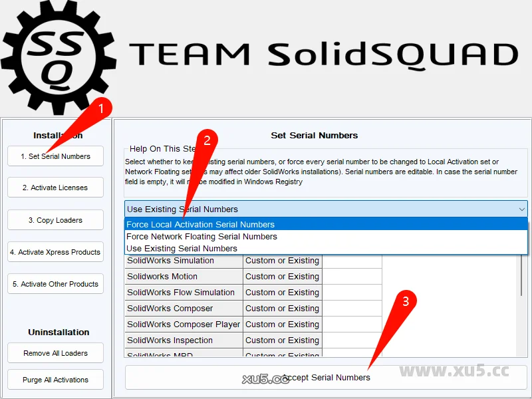Choose Force Network Floating Serial Numbers option
The image size is (532, 399).
(x=201, y=237)
